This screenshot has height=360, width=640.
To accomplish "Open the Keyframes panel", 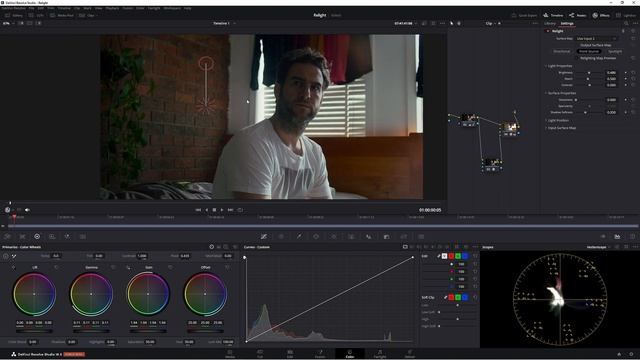I will 603,236.
